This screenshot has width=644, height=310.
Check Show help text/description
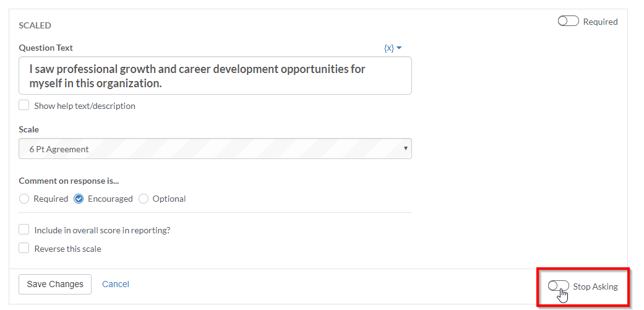(24, 106)
